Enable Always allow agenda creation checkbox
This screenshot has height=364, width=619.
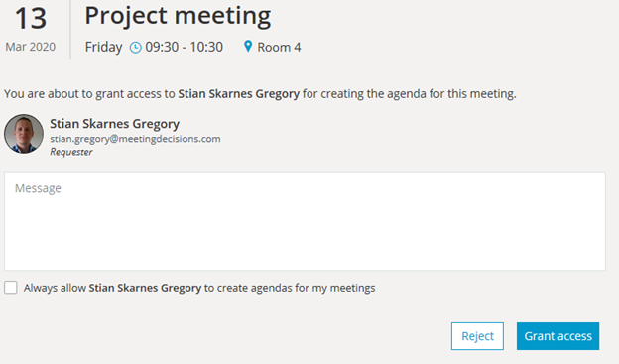[x=11, y=288]
